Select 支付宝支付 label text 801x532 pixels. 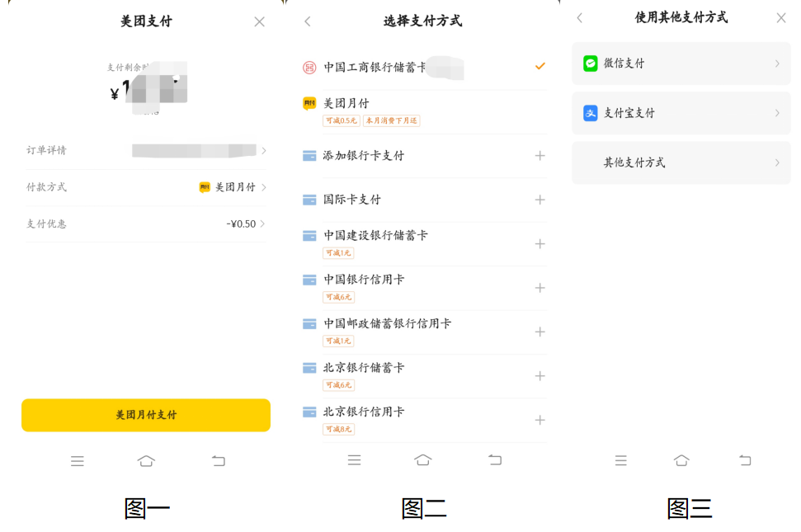[629, 113]
